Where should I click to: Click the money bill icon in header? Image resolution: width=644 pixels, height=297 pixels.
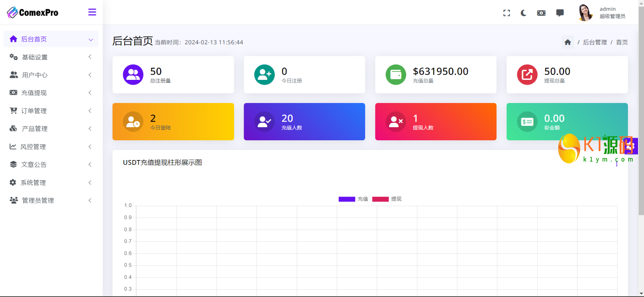point(541,13)
